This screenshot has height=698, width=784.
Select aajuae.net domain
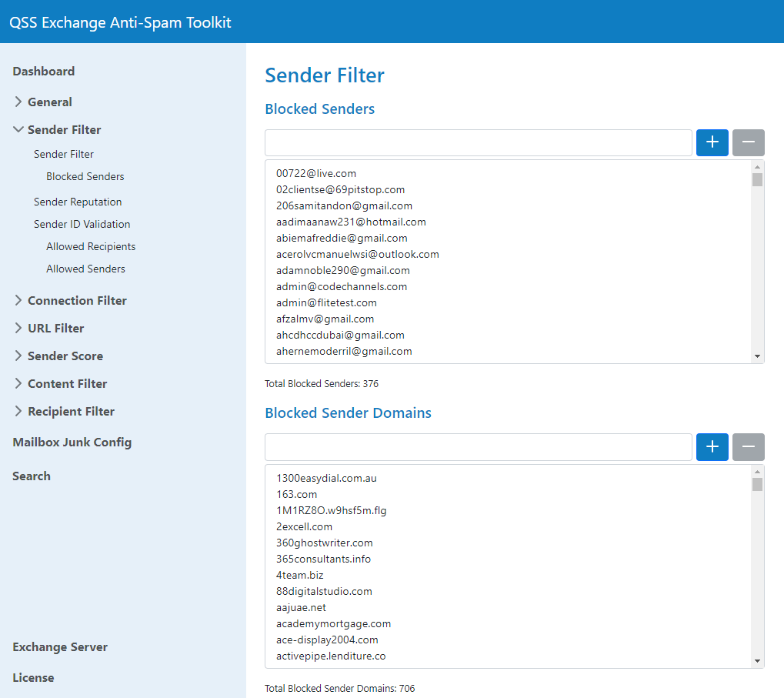(301, 607)
